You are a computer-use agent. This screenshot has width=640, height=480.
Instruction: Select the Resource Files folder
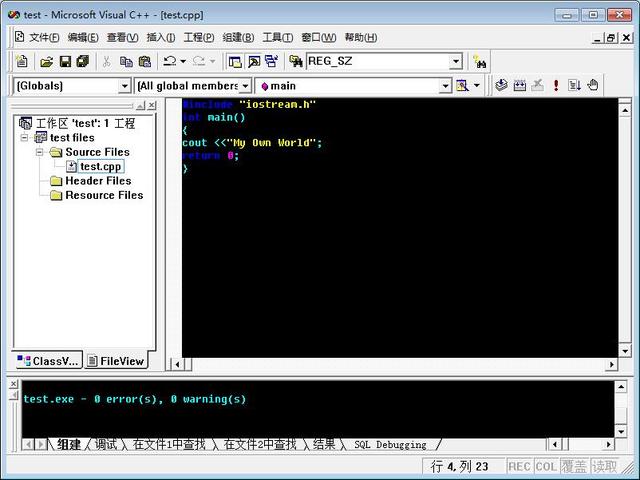pyautogui.click(x=104, y=195)
